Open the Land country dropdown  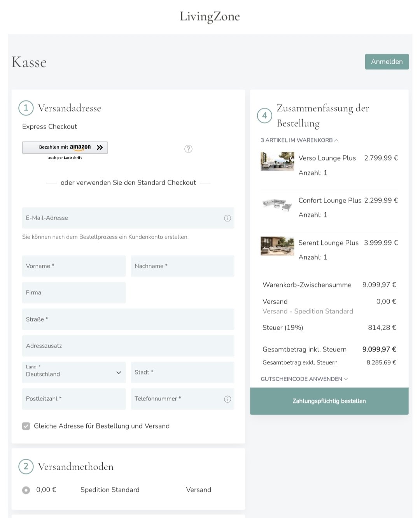click(74, 373)
